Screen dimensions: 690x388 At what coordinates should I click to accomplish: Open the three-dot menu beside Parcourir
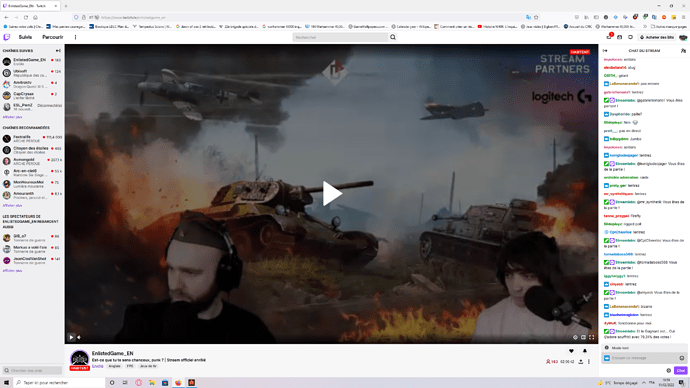tap(75, 37)
